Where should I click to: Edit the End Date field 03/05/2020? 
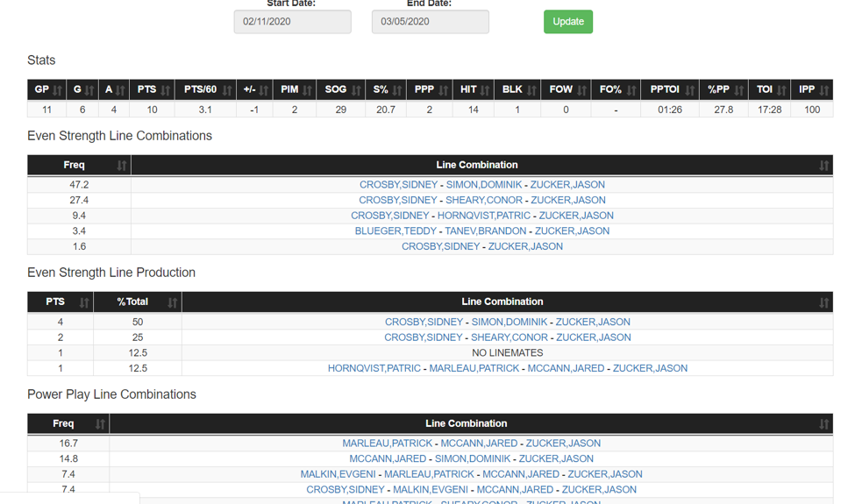click(431, 22)
